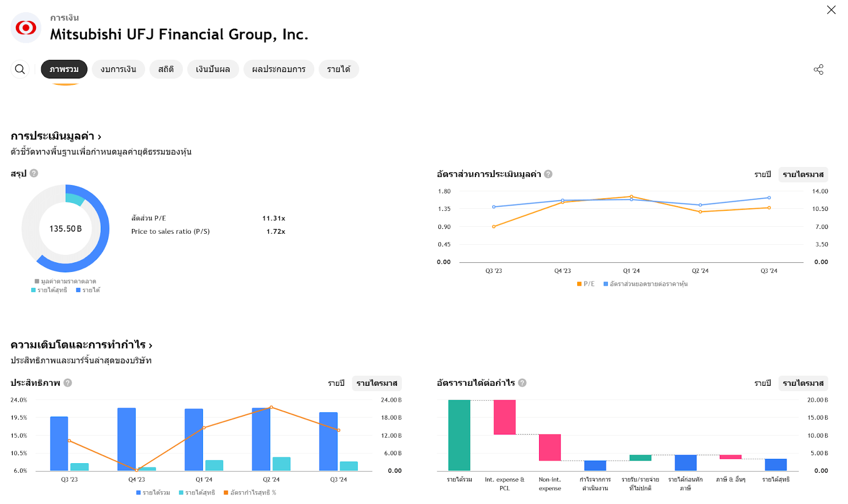The image size is (848, 504).
Task: Select รายไตรมาส in อัตรารายได้ต่อกำไร chart
Action: click(803, 383)
